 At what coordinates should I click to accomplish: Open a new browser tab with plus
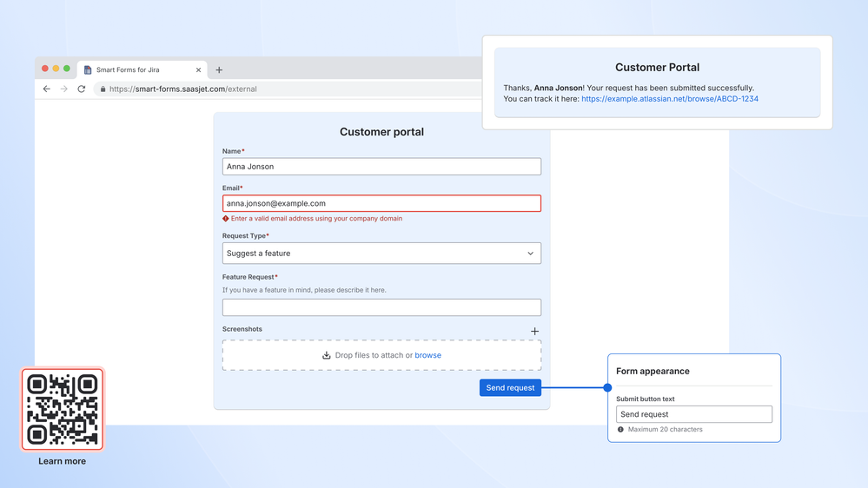[x=219, y=69]
